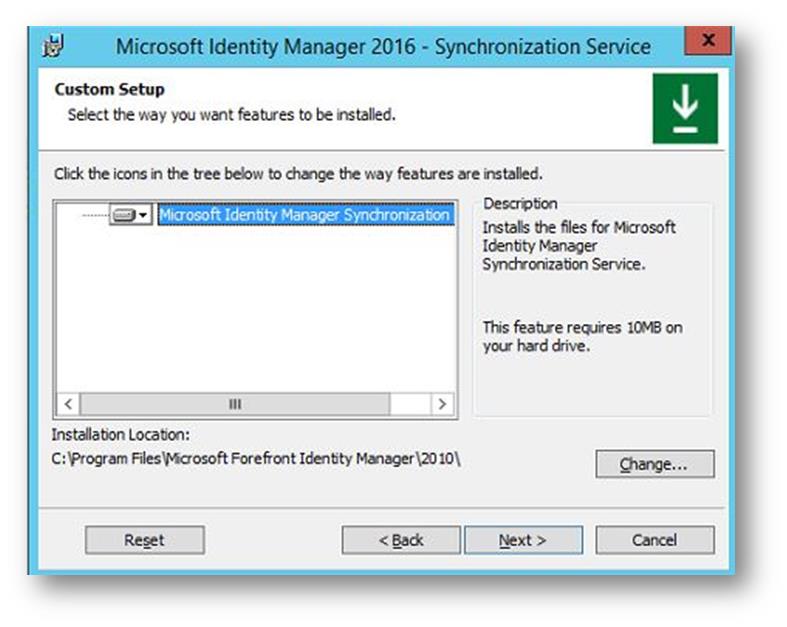
Task: Click the green download arrow banner icon
Action: pos(685,108)
